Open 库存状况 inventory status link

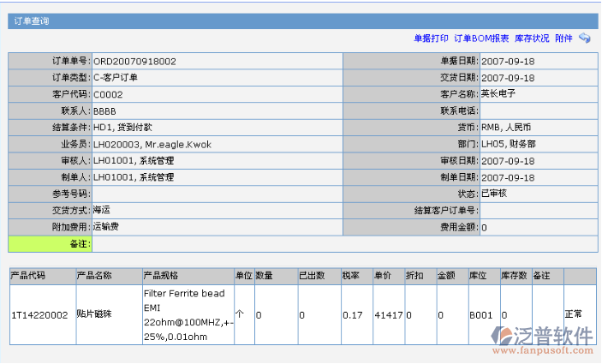(532, 38)
